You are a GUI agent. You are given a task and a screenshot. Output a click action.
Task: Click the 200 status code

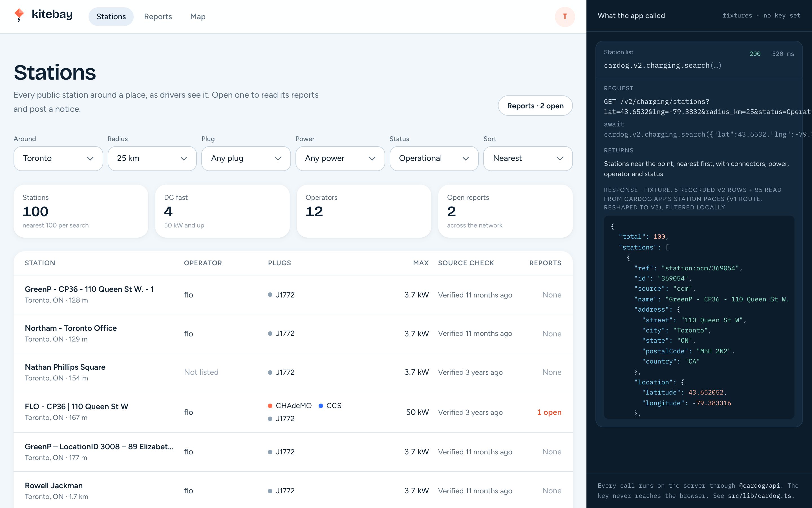click(754, 54)
